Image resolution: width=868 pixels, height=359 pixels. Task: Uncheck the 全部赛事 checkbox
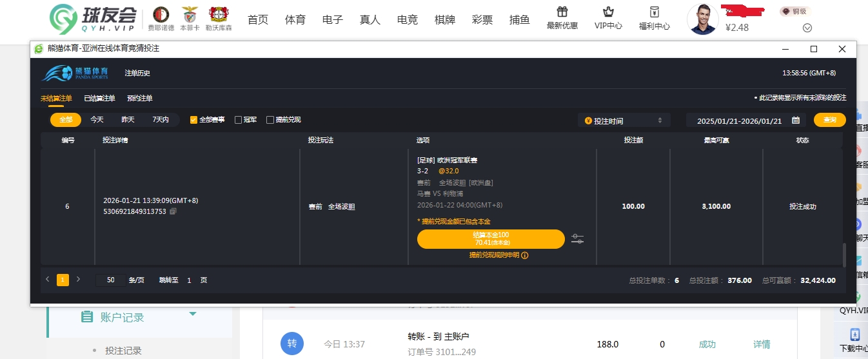pyautogui.click(x=193, y=120)
